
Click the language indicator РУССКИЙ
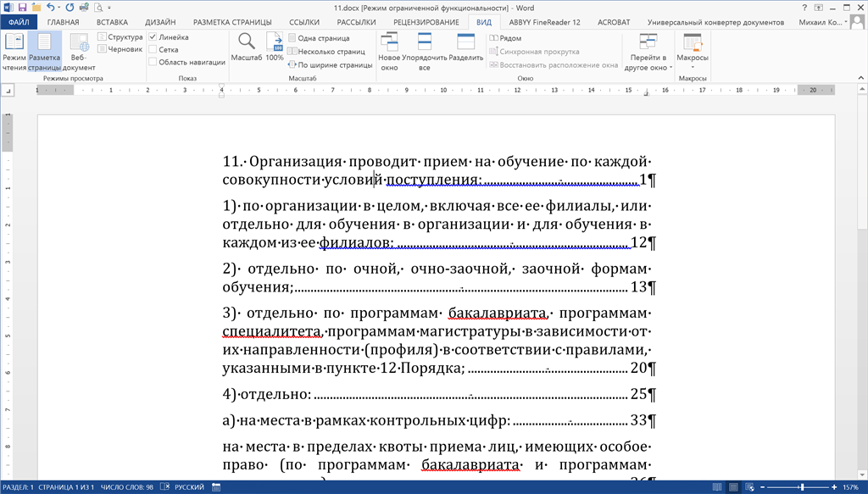click(189, 487)
